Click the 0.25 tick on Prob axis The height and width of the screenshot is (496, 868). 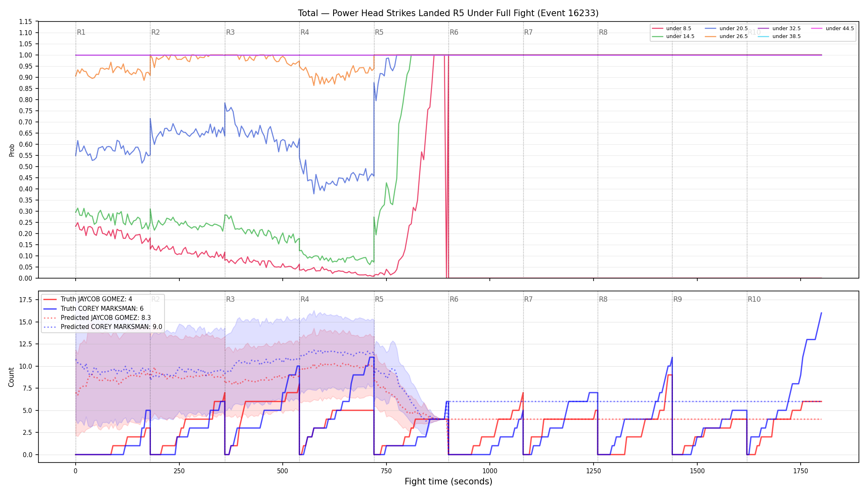pos(26,222)
